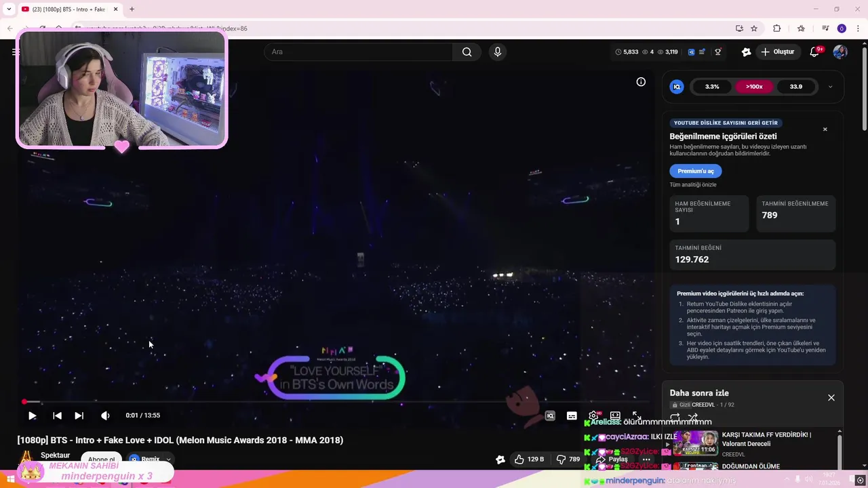This screenshot has height=488, width=868.
Task: Toggle playlist loop button
Action: pos(675,418)
